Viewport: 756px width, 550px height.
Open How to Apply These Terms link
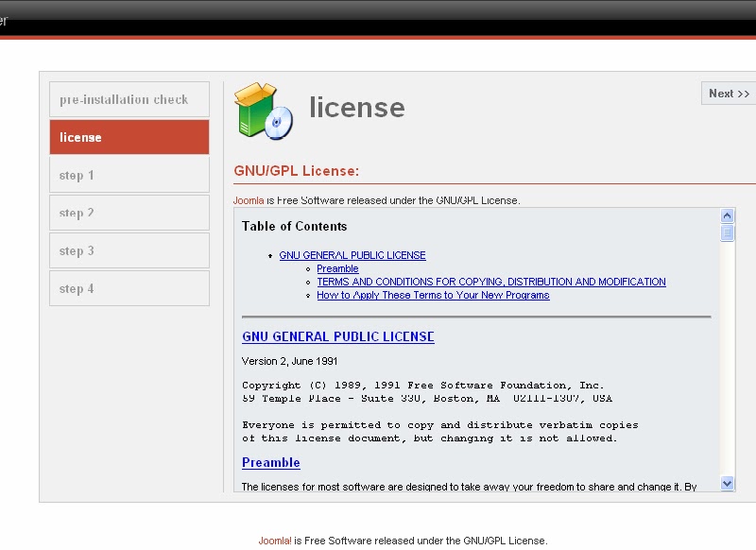(x=432, y=295)
